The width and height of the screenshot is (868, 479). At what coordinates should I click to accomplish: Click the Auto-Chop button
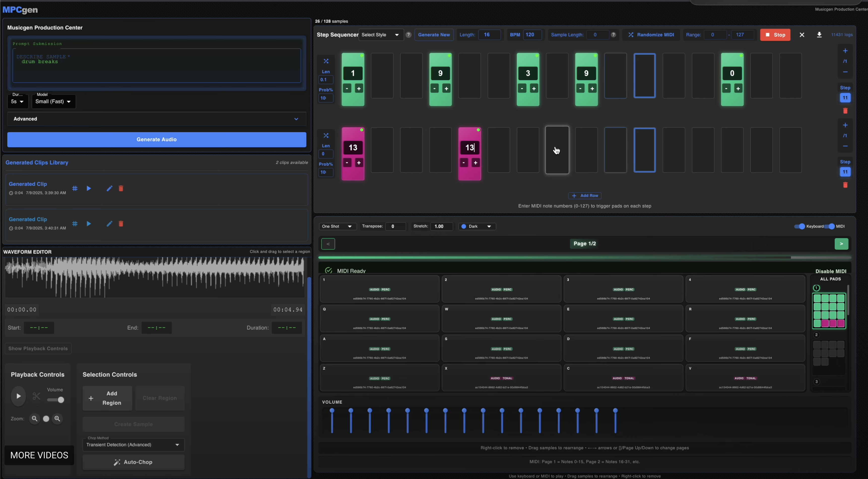tap(133, 462)
